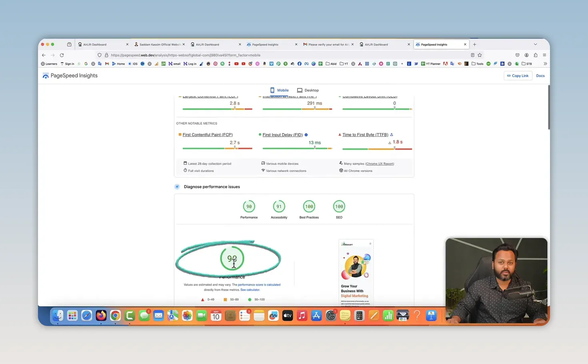Open the extensions puzzle icon

coord(536,55)
